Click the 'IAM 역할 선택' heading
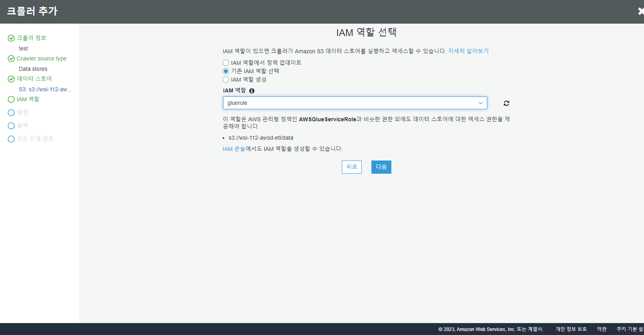Viewport: 644px width, 335px height. 366,32
